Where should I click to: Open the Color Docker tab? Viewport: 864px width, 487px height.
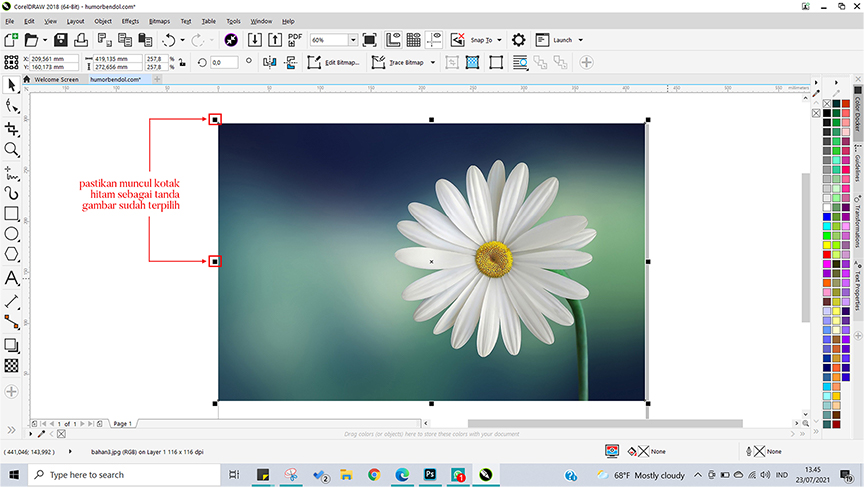pos(858,112)
